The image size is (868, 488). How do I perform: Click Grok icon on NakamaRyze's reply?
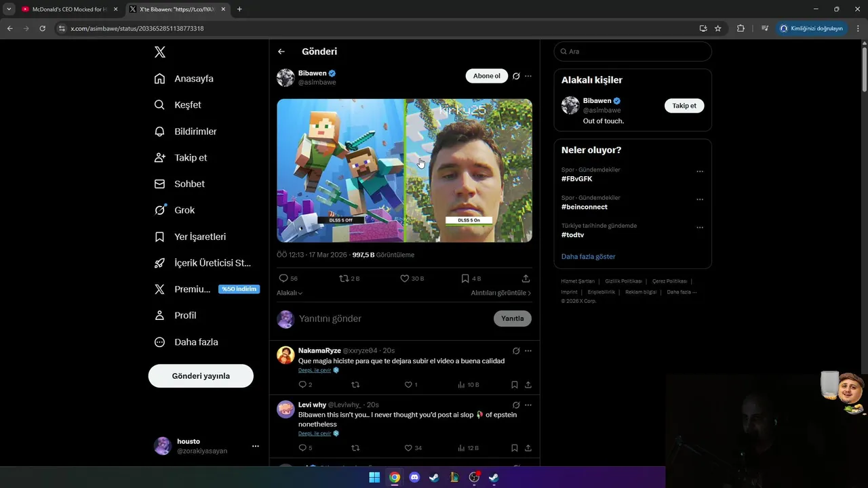pyautogui.click(x=516, y=351)
